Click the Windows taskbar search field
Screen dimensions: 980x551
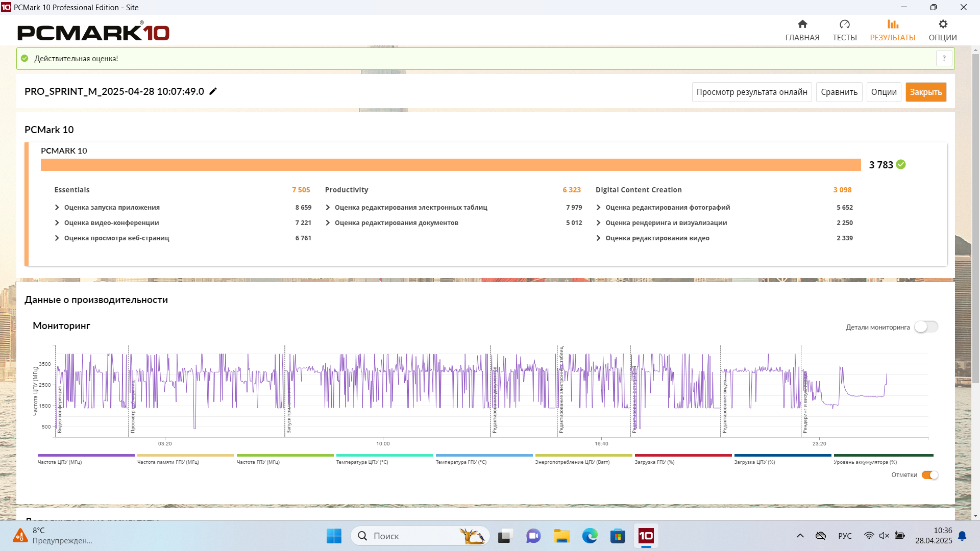click(x=420, y=536)
